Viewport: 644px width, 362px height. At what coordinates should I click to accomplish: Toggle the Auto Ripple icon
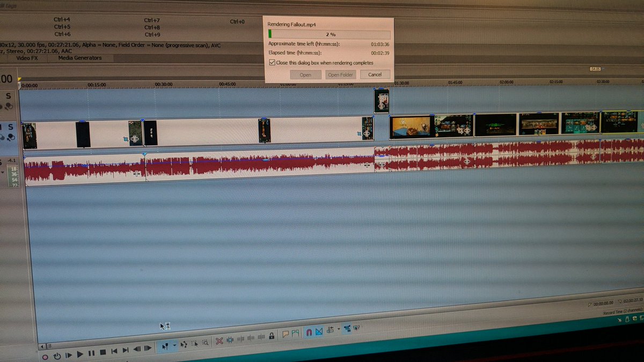coord(330,330)
